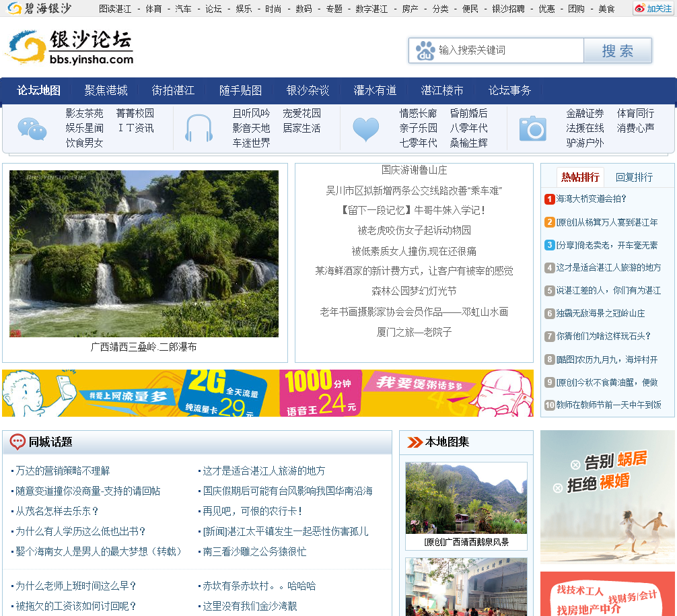Open caption 广西靖西三叠岭.二郎瀑布
Image resolution: width=677 pixels, height=616 pixels.
tap(144, 347)
